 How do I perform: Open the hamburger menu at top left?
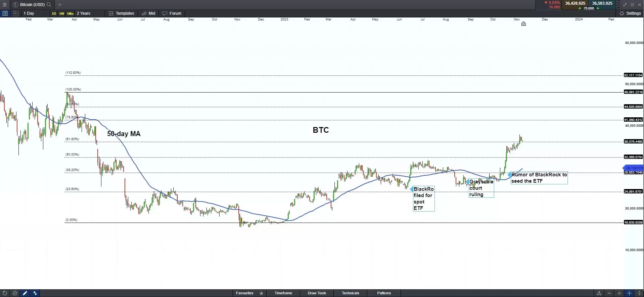[5, 5]
